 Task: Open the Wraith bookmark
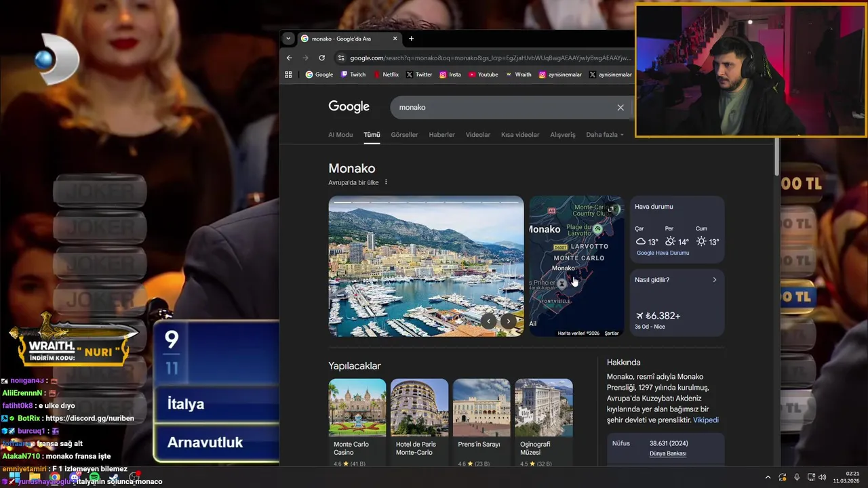coord(519,75)
